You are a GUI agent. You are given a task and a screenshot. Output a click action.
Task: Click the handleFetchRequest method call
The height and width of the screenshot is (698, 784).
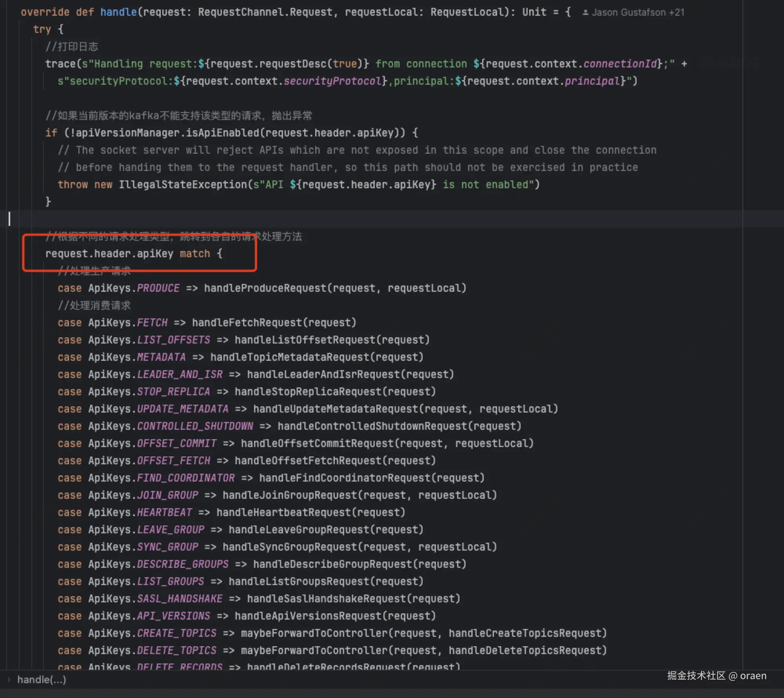tap(247, 323)
